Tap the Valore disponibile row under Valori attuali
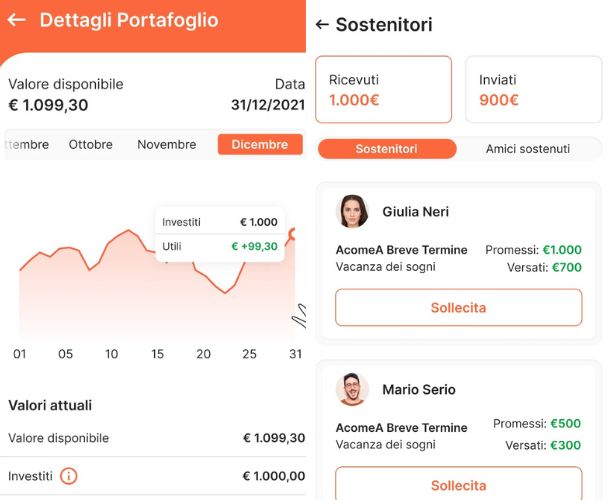The height and width of the screenshot is (500, 610). (156, 438)
